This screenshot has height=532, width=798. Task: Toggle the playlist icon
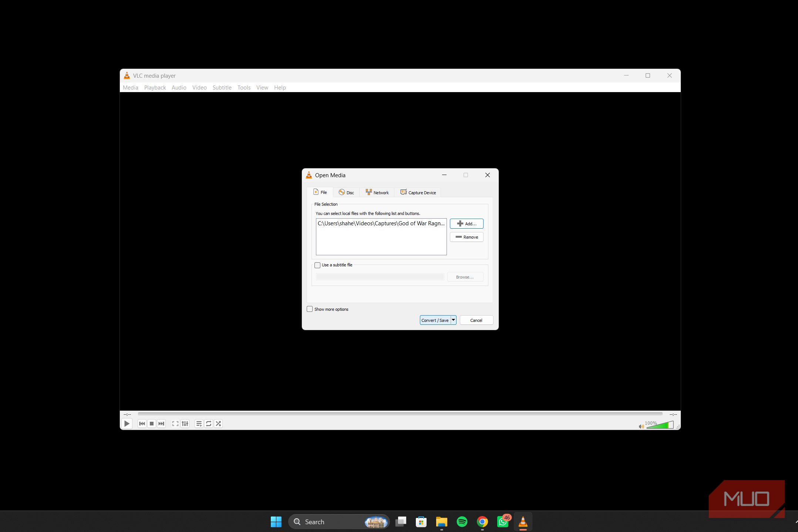[x=199, y=424]
